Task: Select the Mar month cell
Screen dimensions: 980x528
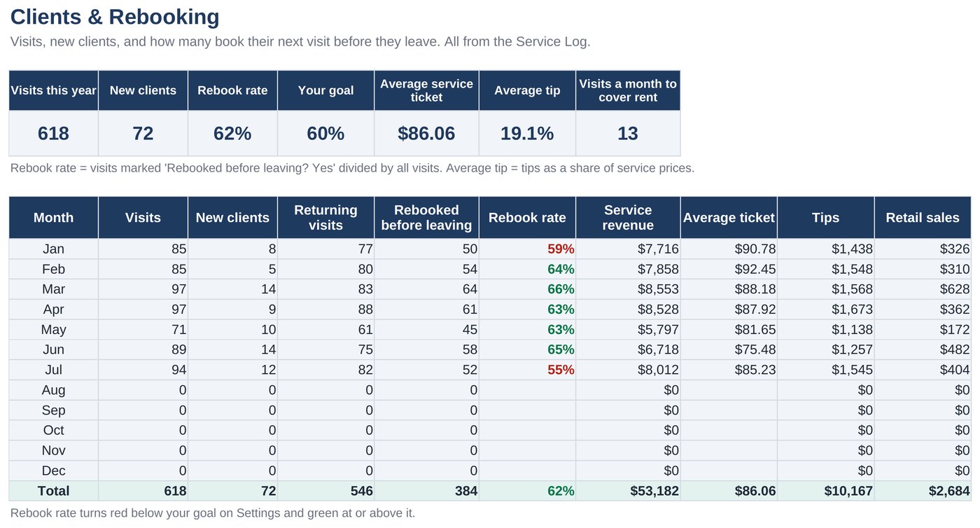Action: click(53, 289)
